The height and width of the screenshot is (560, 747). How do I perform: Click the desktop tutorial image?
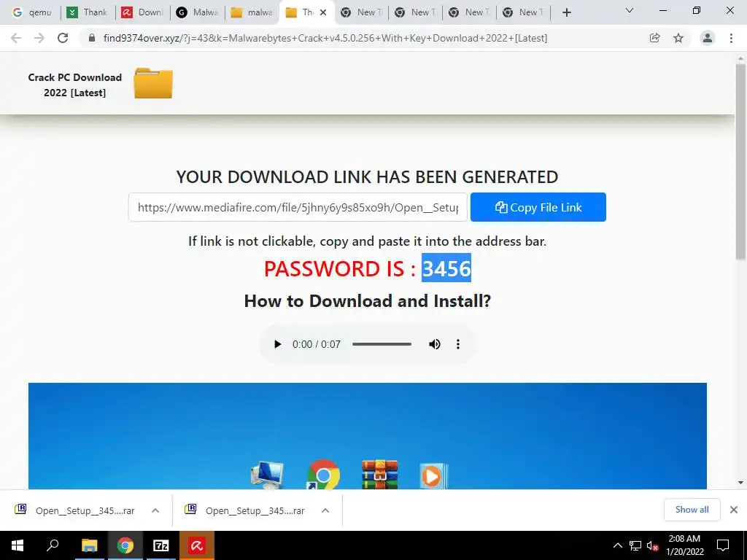click(x=368, y=436)
